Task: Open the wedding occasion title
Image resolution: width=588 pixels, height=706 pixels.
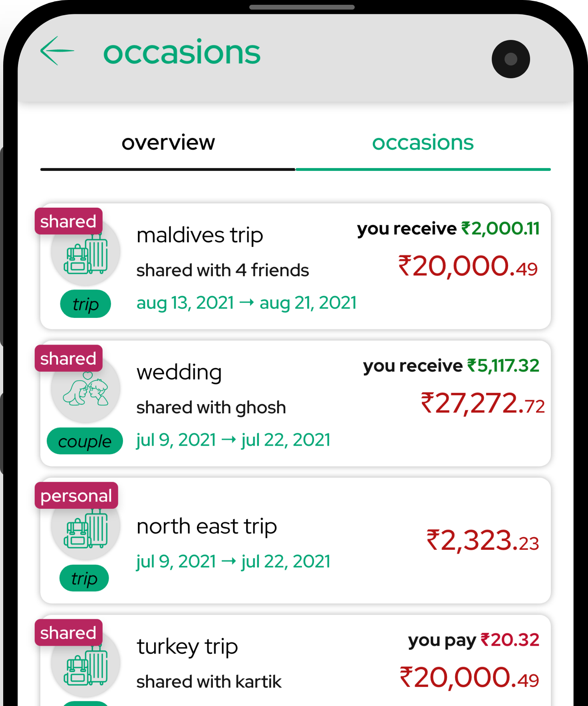Action: click(x=179, y=373)
